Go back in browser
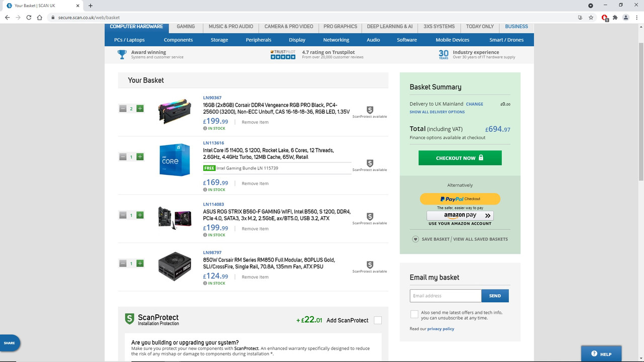The width and height of the screenshot is (644, 362). (7, 17)
